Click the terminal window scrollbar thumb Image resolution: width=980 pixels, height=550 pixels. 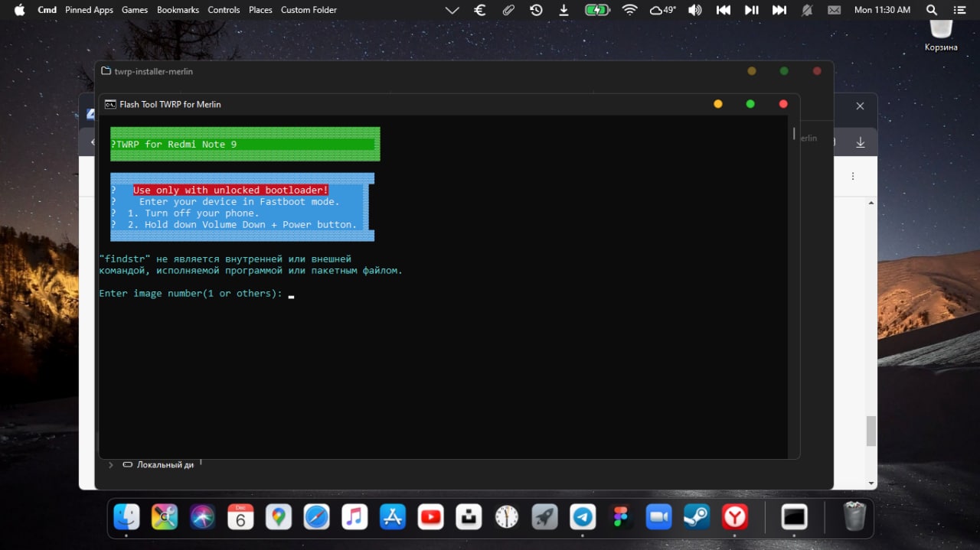point(793,133)
